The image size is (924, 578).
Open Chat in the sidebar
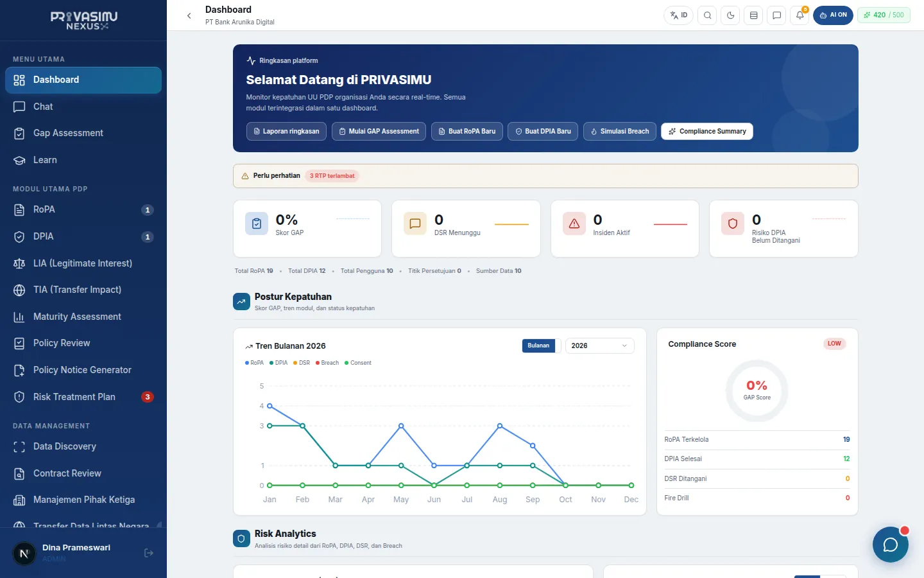point(83,107)
